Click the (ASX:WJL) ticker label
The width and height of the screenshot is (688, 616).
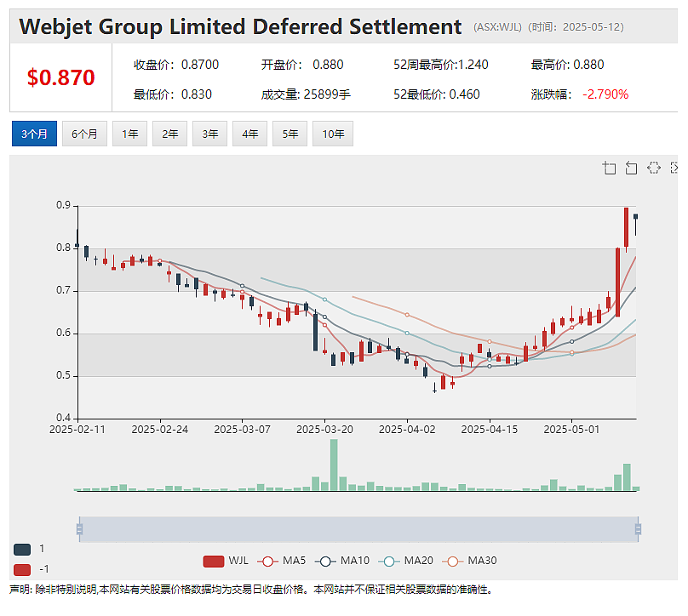point(497,27)
